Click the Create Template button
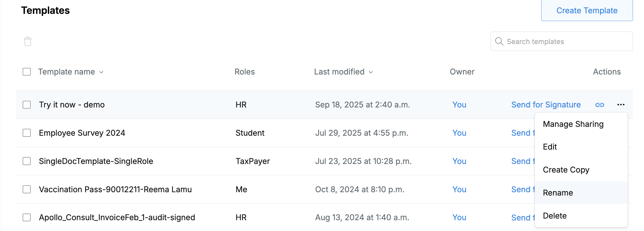Viewport: 644px width, 231px height. click(587, 11)
